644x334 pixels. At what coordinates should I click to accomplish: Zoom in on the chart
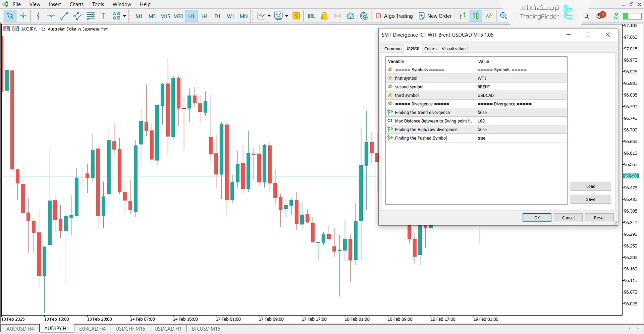tap(503, 16)
